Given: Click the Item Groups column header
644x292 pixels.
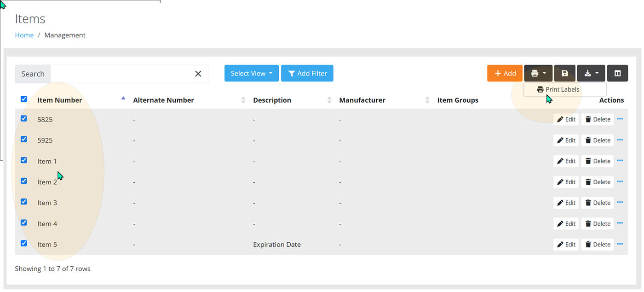Looking at the screenshot, I should point(458,100).
